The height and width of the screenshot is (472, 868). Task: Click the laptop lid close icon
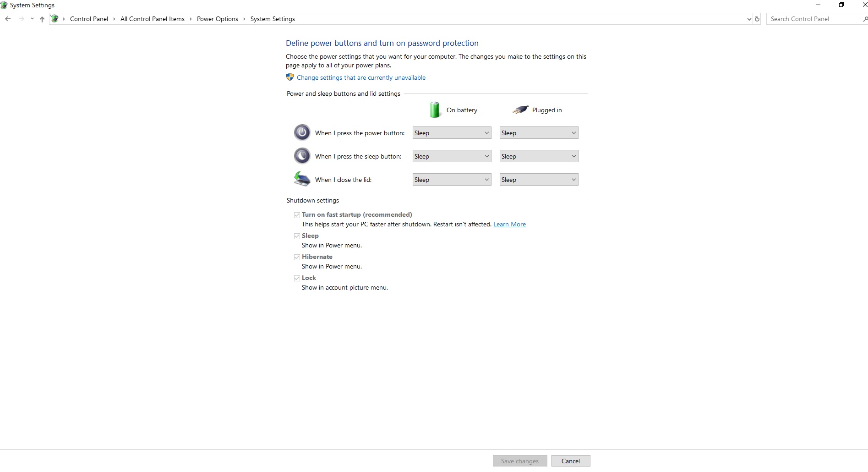pos(302,179)
